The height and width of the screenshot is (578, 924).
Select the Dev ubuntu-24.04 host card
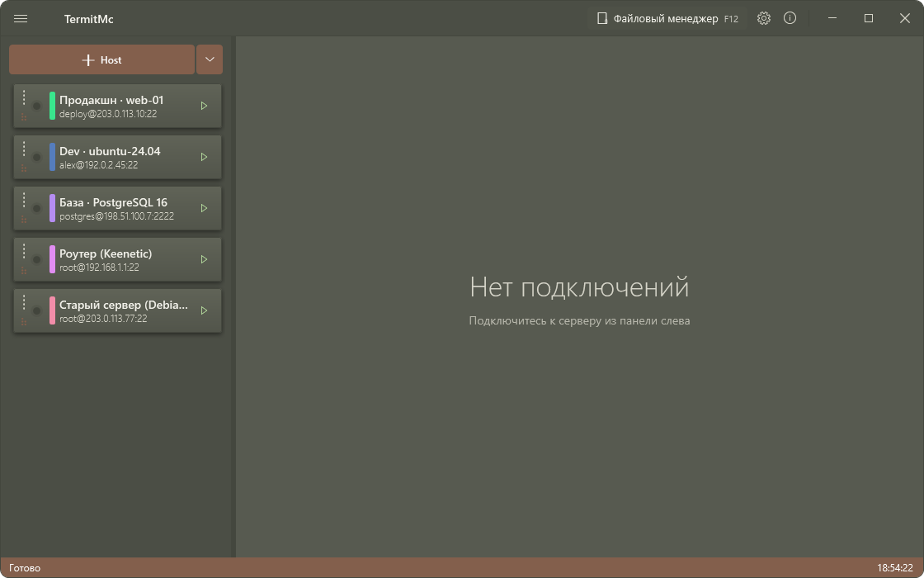point(117,158)
